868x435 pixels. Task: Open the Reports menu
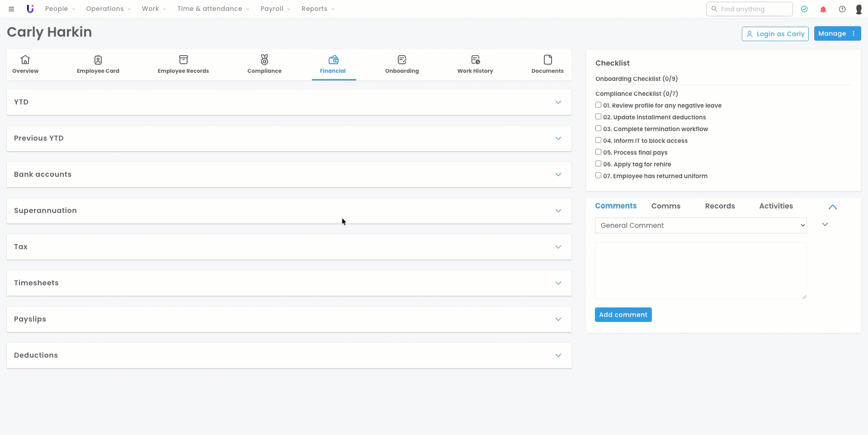coord(318,9)
